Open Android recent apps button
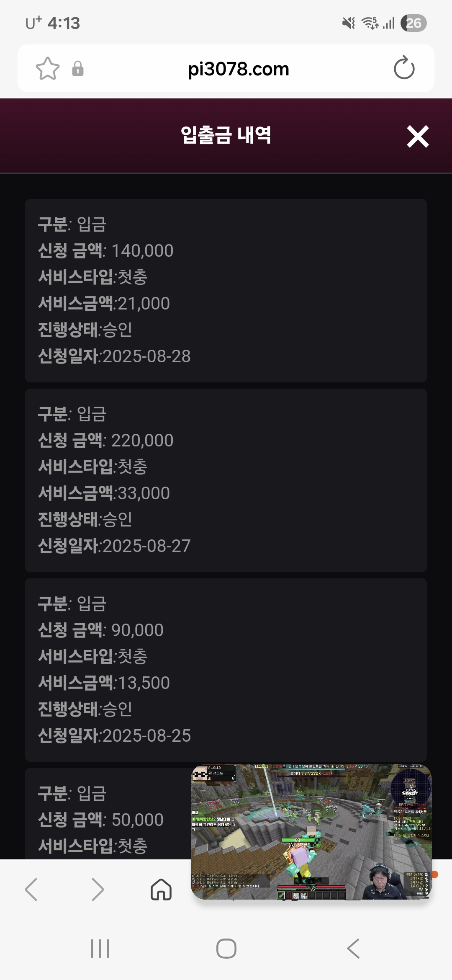The image size is (452, 980). coord(100,949)
